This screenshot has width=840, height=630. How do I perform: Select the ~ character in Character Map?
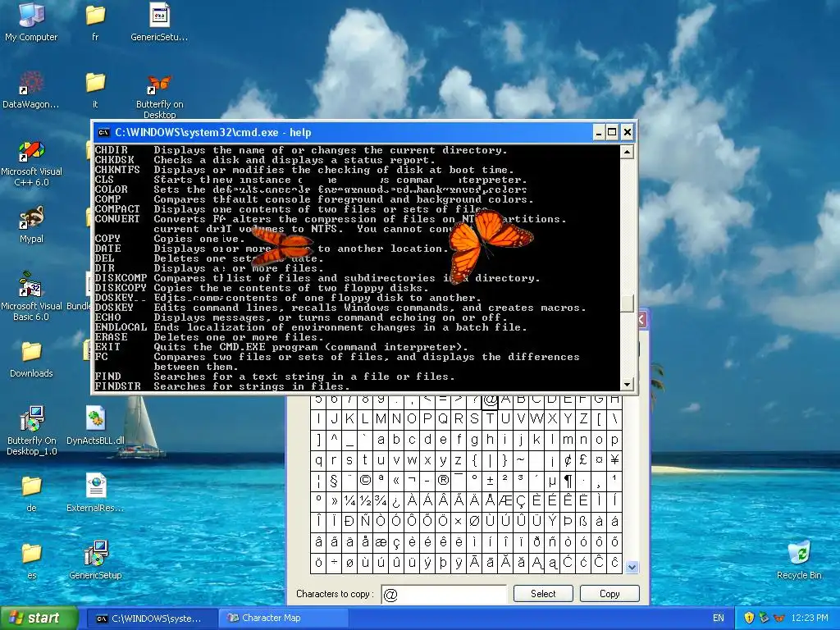point(521,459)
